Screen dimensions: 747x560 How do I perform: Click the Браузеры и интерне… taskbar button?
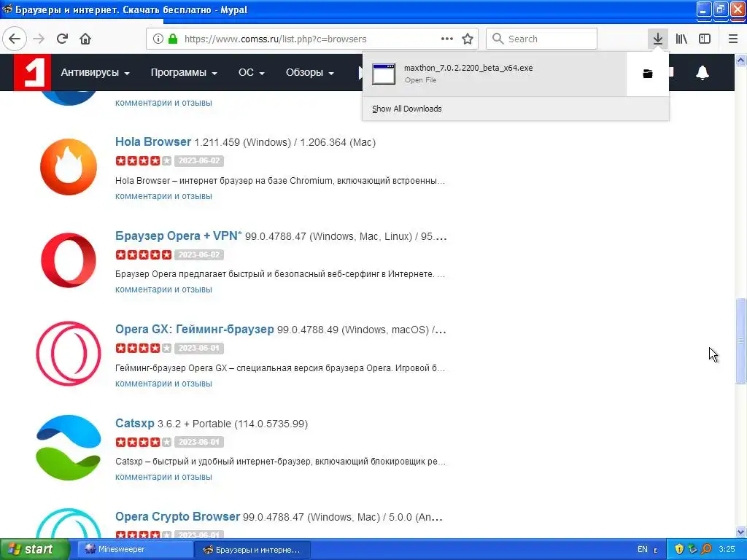[x=252, y=550]
